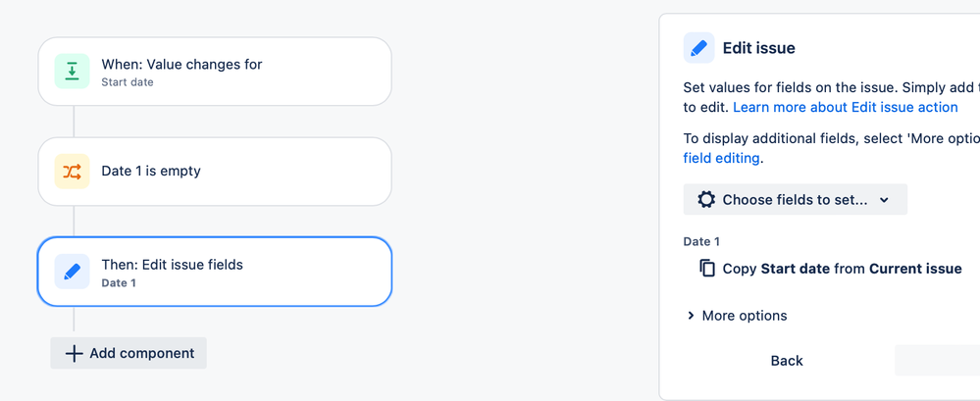Viewport: 980px width, 401px height.
Task: Open the field editing link
Action: pyautogui.click(x=721, y=158)
